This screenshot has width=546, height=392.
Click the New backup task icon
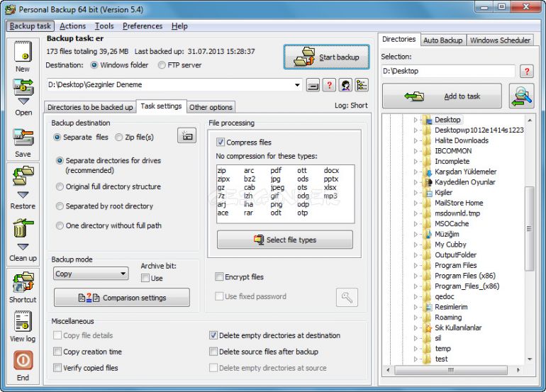[23, 52]
